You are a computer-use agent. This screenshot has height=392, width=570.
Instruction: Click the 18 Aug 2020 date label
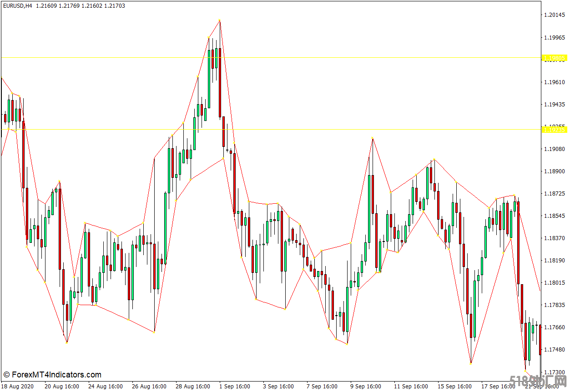17,387
